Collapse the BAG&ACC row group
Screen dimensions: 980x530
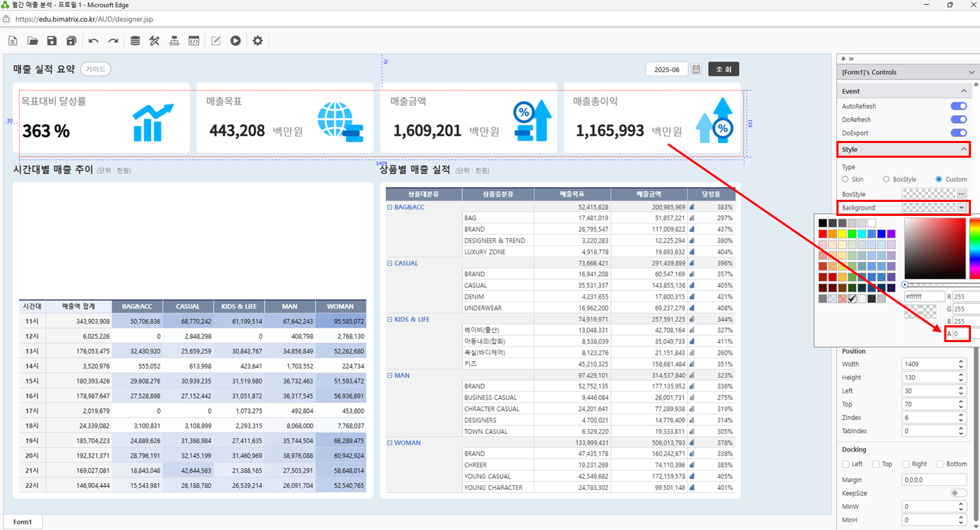[389, 208]
